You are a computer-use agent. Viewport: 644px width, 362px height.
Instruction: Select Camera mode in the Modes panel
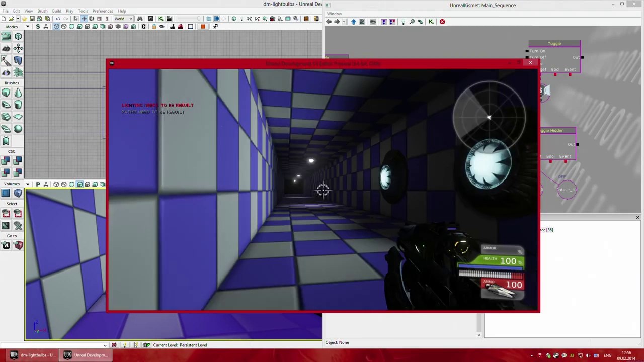point(6,36)
